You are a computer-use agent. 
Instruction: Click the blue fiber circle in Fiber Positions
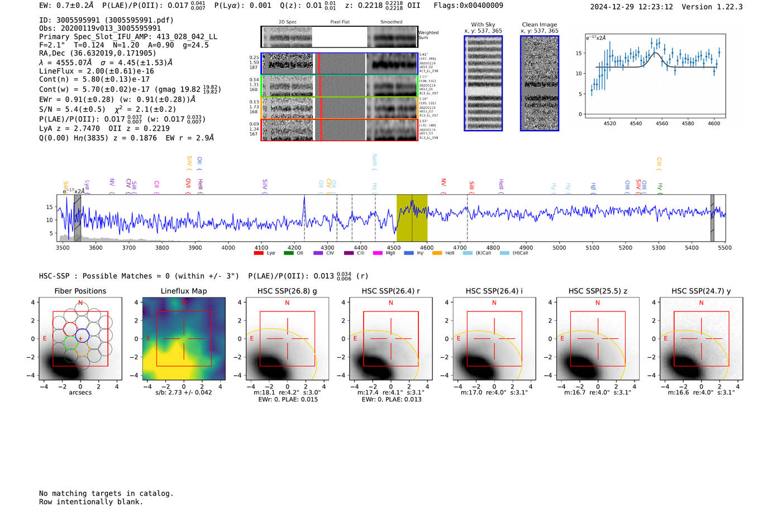(82, 336)
